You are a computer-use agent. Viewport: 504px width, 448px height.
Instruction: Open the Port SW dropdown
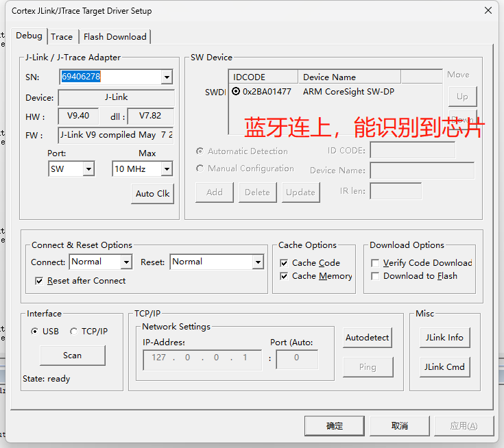point(88,169)
